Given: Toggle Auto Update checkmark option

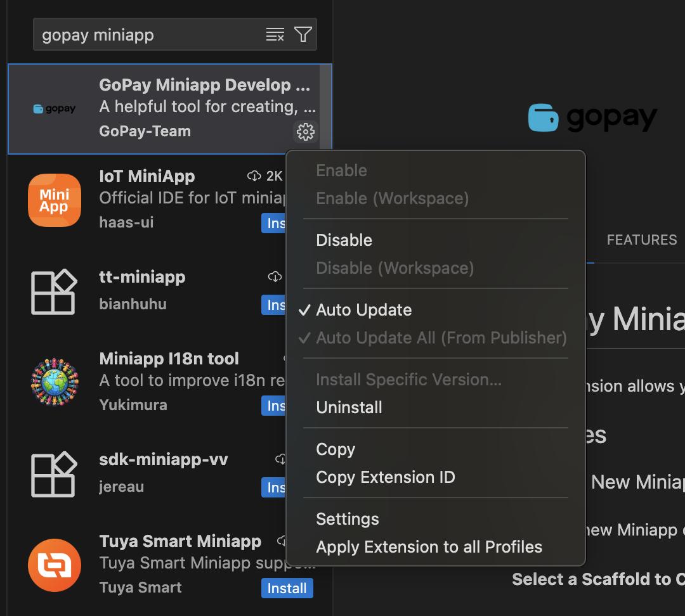Looking at the screenshot, I should click(x=364, y=310).
